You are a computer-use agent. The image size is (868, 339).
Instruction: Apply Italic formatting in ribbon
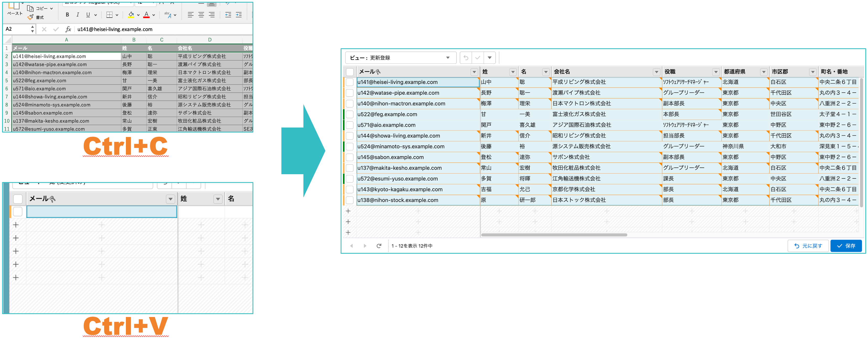[78, 14]
